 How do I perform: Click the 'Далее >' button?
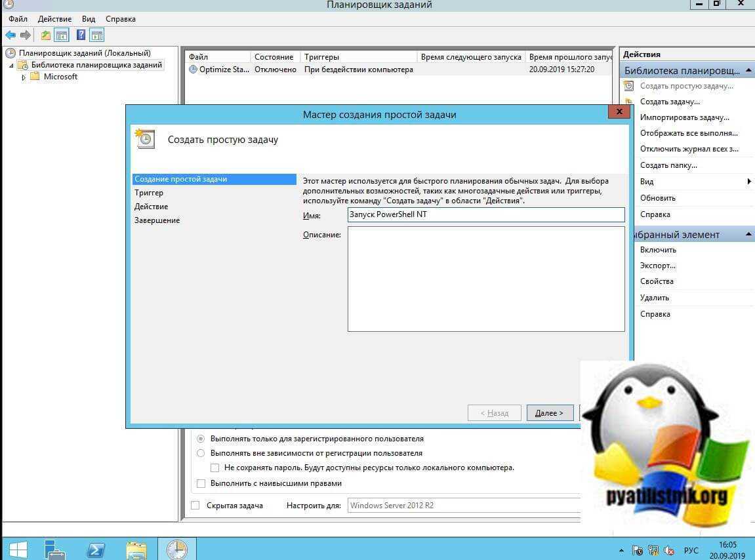pyautogui.click(x=549, y=413)
